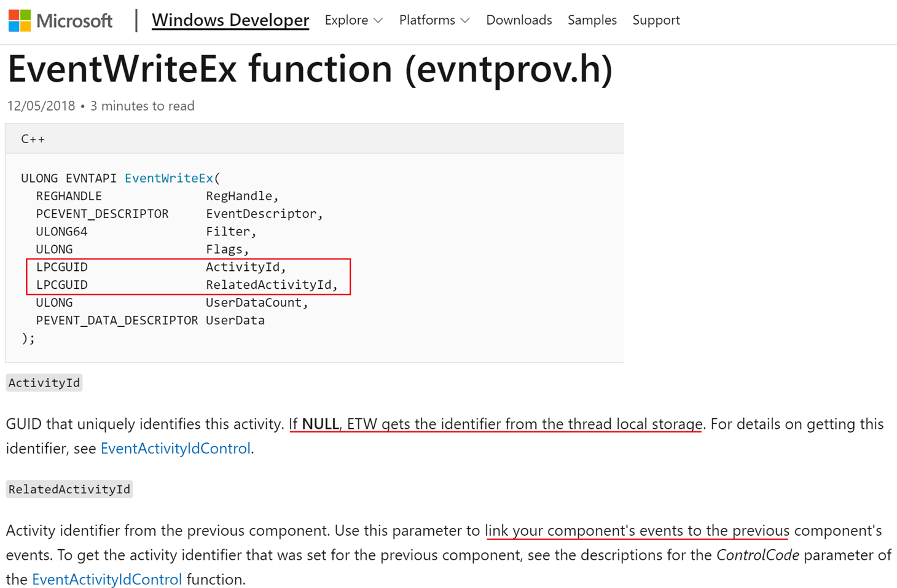This screenshot has width=897, height=588.
Task: Click the RelatedActivityId parameter label
Action: (69, 488)
